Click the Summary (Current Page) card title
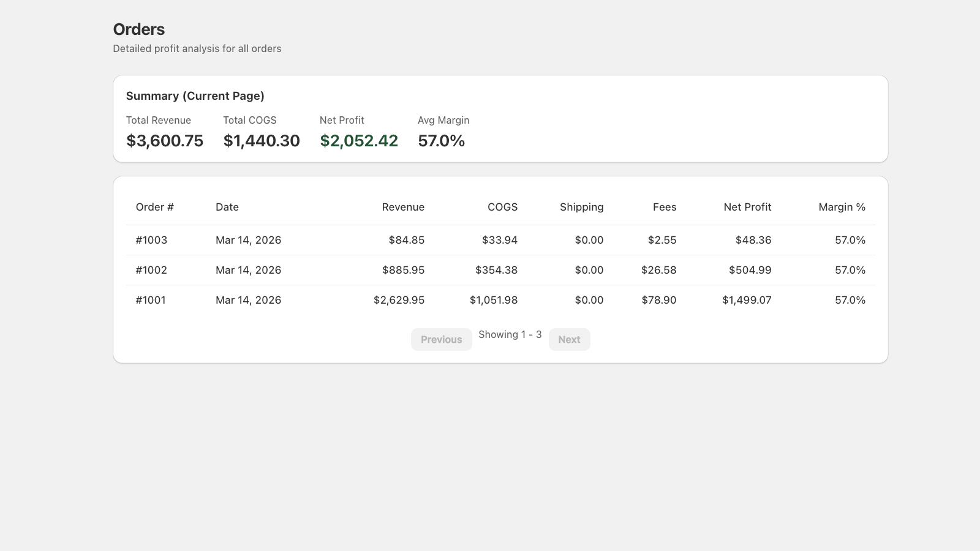 [195, 96]
